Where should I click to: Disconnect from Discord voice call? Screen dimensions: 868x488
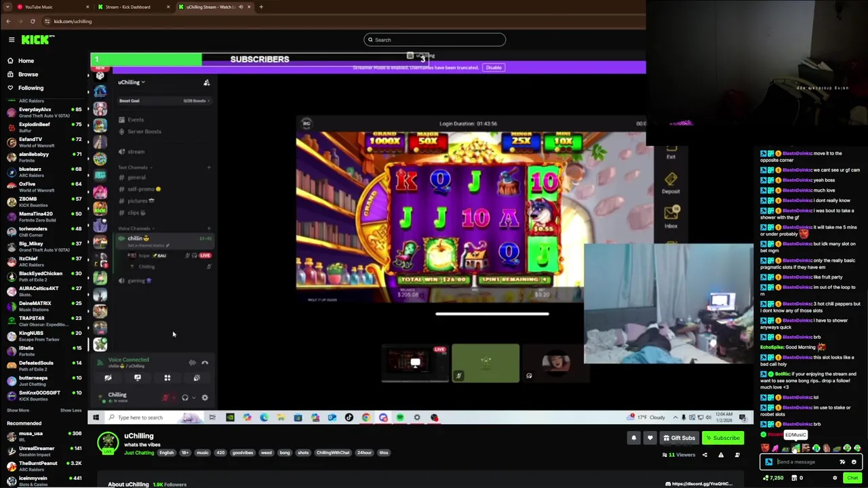[x=205, y=363]
